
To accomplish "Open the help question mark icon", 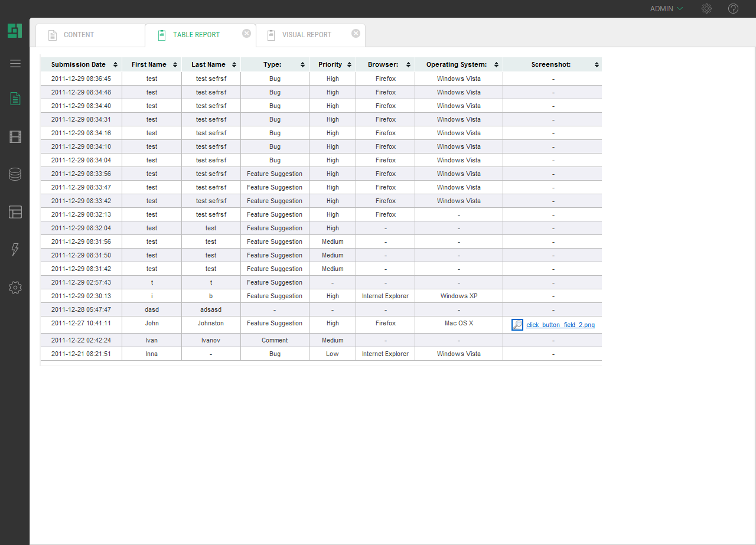I will [x=733, y=9].
